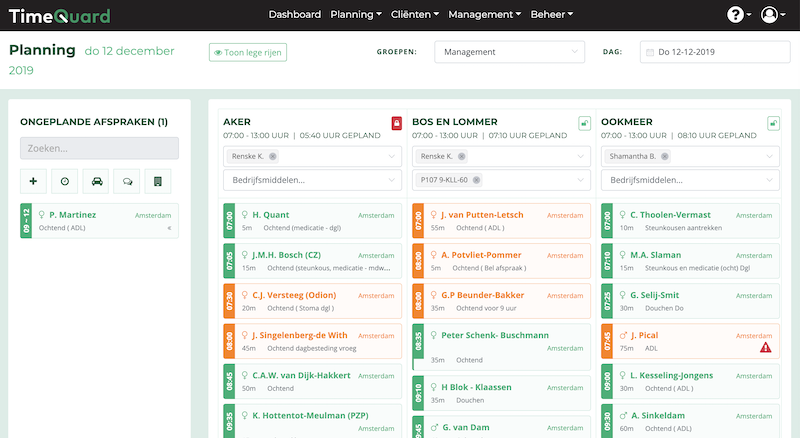The width and height of the screenshot is (800, 438).
Task: Expand the Groepen Management dropdown
Action: click(509, 52)
